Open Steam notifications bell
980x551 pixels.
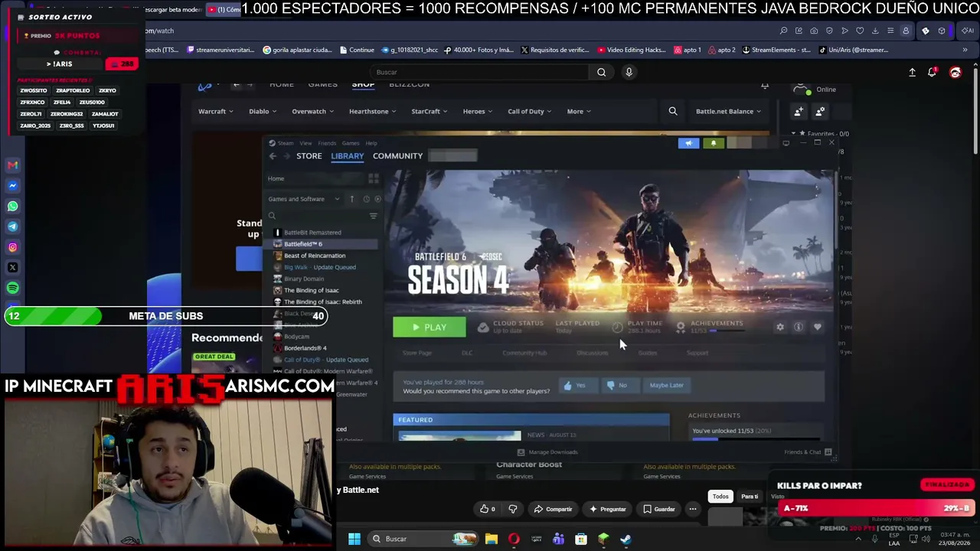(x=714, y=143)
